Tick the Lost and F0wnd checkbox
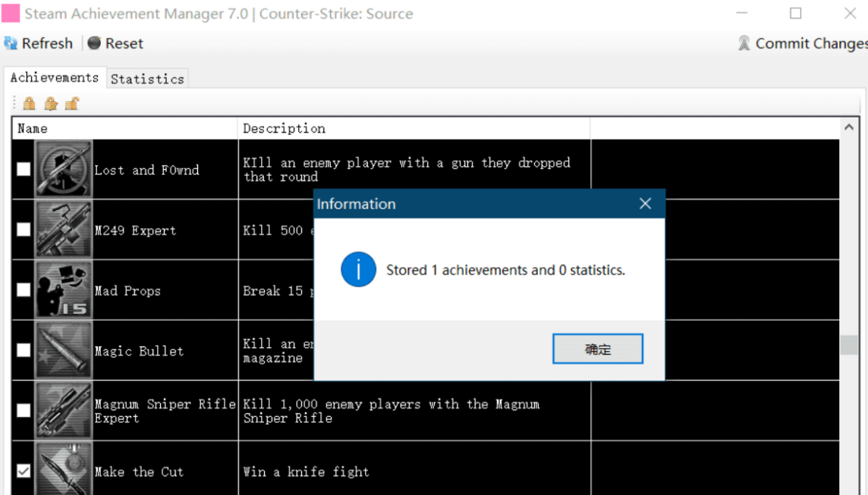Screen dimensions: 868x495 24,169
